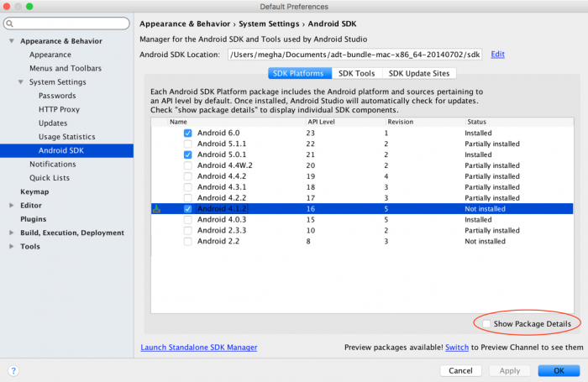588x382 pixels.
Task: Uncheck the Android 5.0.1 checkbox
Action: pos(188,154)
